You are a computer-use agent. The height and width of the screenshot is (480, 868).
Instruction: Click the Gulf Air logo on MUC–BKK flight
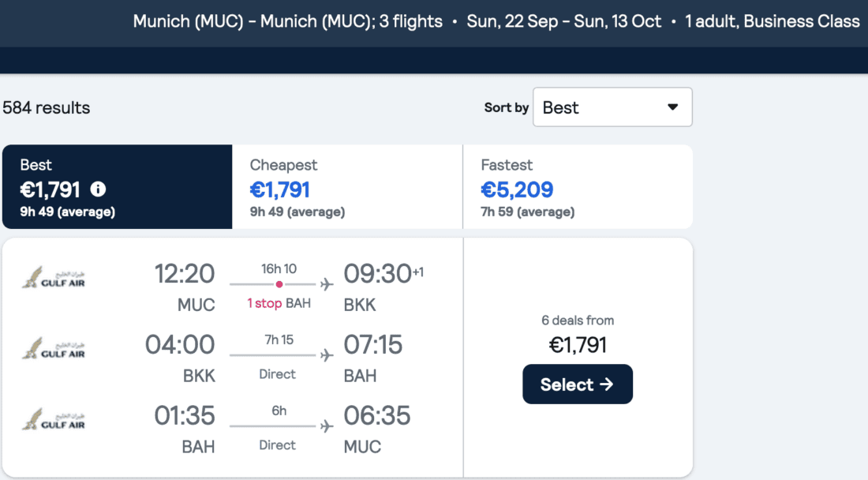[54, 278]
